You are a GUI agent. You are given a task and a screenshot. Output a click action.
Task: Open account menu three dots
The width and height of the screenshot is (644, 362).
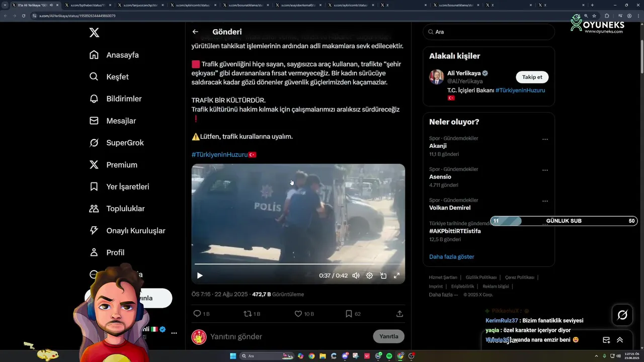174,333
